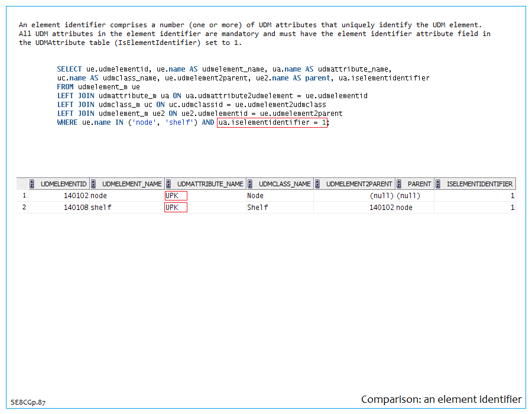
Task: Click the 140108 element ID cell
Action: click(76, 208)
